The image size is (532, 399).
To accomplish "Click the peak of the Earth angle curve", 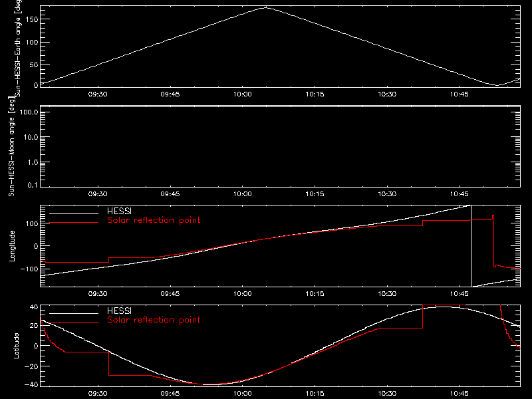I will (x=265, y=7).
